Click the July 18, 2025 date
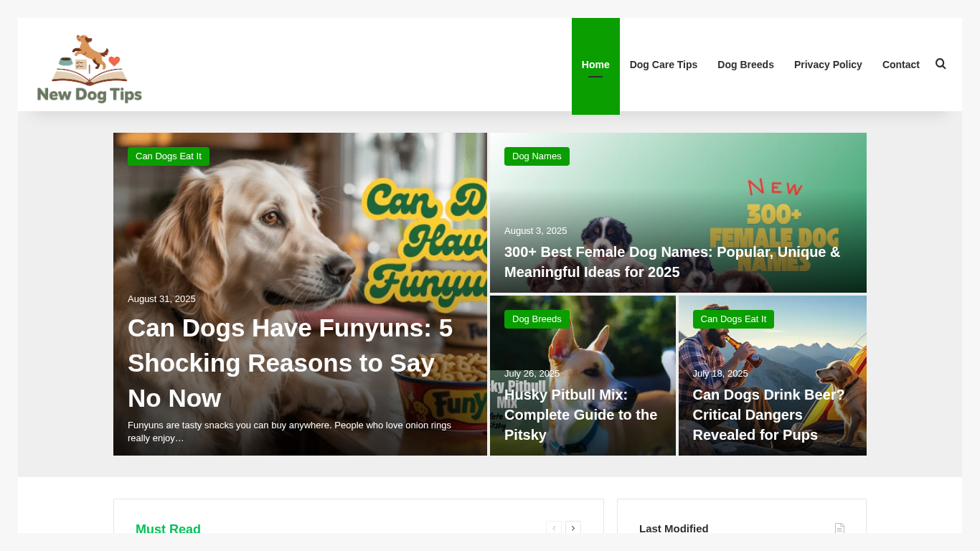 (x=720, y=374)
